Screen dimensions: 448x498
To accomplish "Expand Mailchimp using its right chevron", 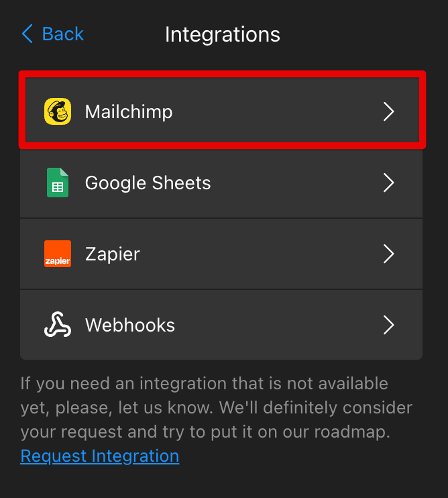I will pos(388,111).
